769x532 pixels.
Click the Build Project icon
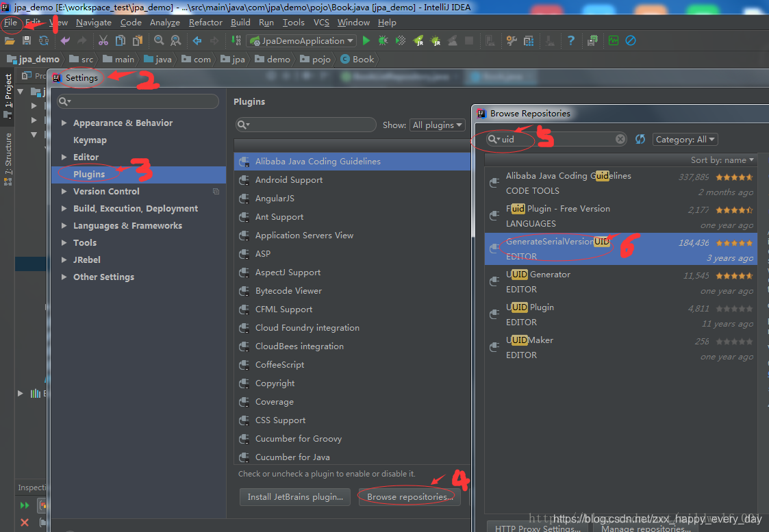click(236, 40)
